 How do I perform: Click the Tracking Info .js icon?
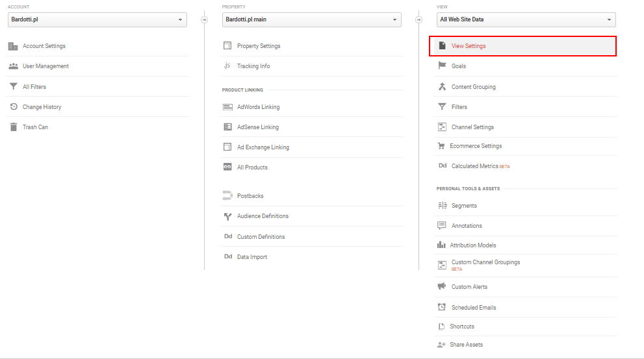227,66
